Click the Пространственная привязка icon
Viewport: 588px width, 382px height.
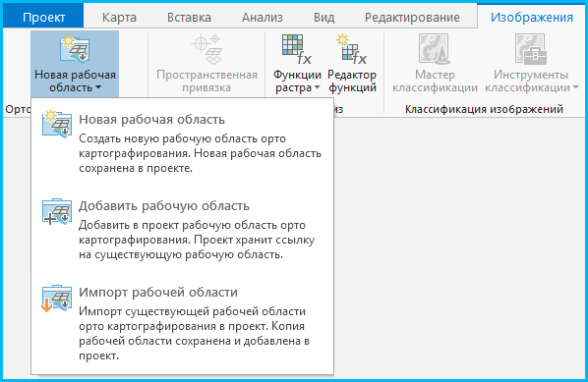(x=206, y=49)
